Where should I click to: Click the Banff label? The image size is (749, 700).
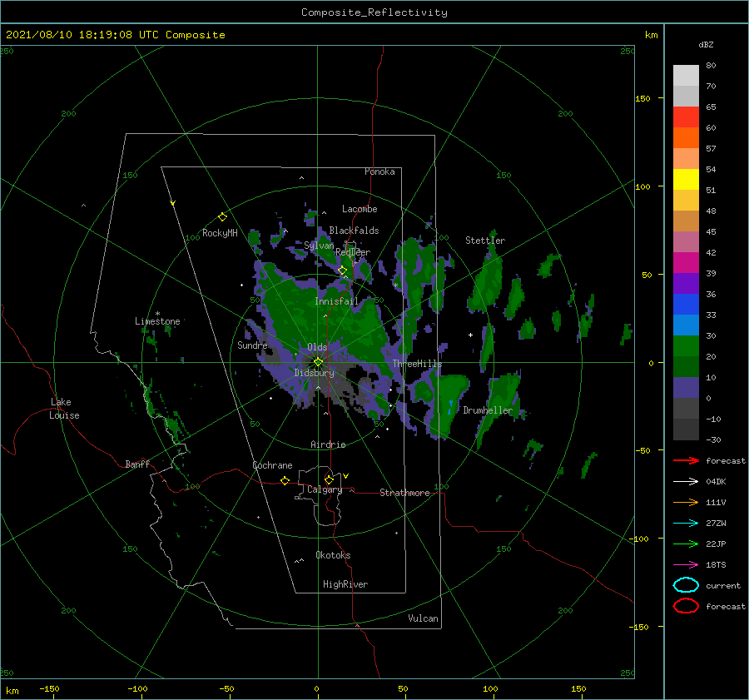pyautogui.click(x=137, y=464)
